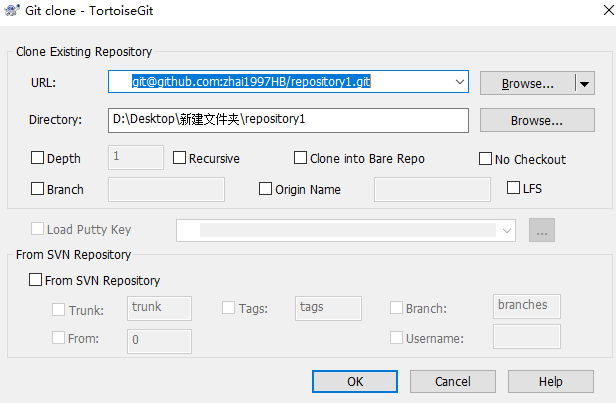Confirm clone with the OK button
The image size is (616, 403).
[355, 381]
